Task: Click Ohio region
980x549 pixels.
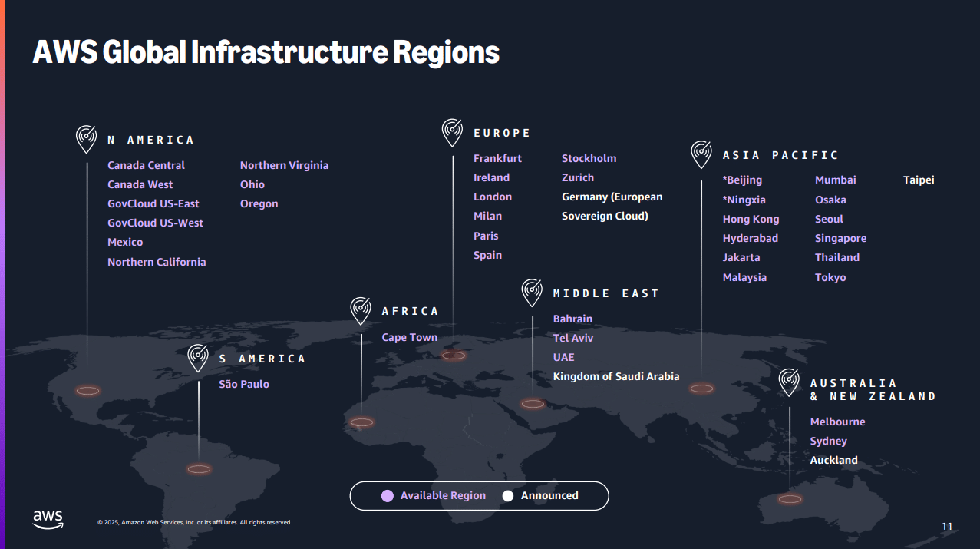Action: coord(252,184)
